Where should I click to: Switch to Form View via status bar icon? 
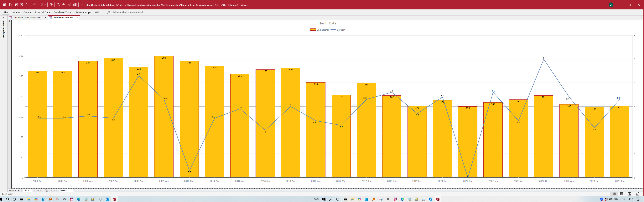[614, 194]
